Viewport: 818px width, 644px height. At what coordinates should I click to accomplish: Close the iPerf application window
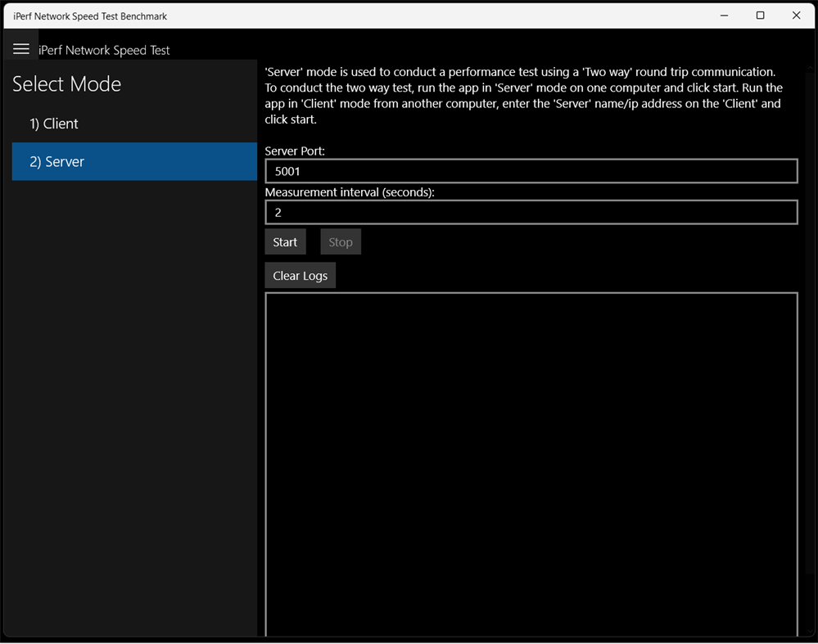pos(796,15)
